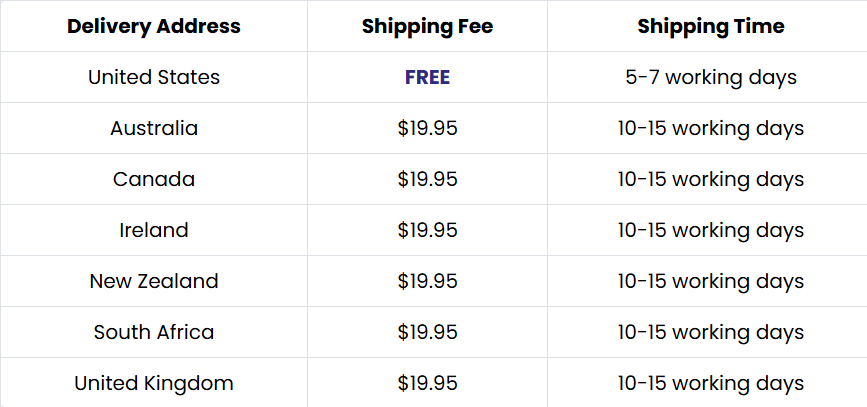
Task: Click South Africa's 10-15 working days cell
Action: click(x=710, y=332)
